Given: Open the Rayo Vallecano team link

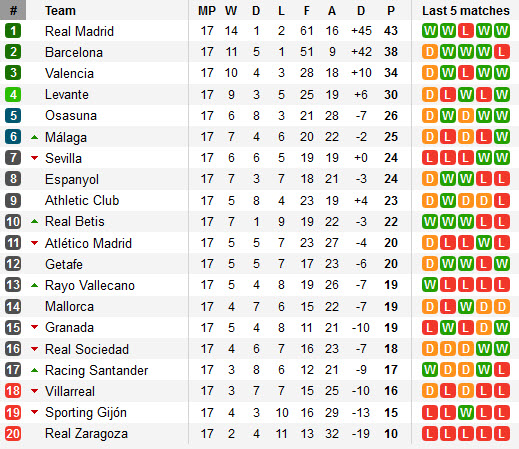Looking at the screenshot, I should [90, 285].
